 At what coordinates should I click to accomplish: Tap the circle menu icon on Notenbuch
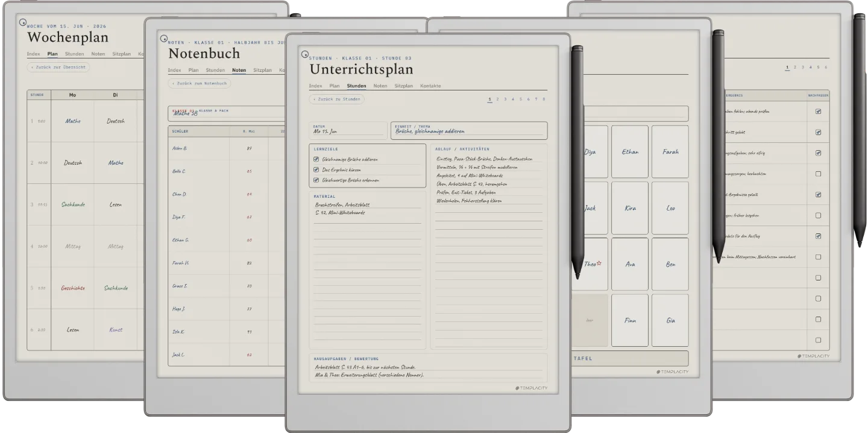tap(163, 39)
